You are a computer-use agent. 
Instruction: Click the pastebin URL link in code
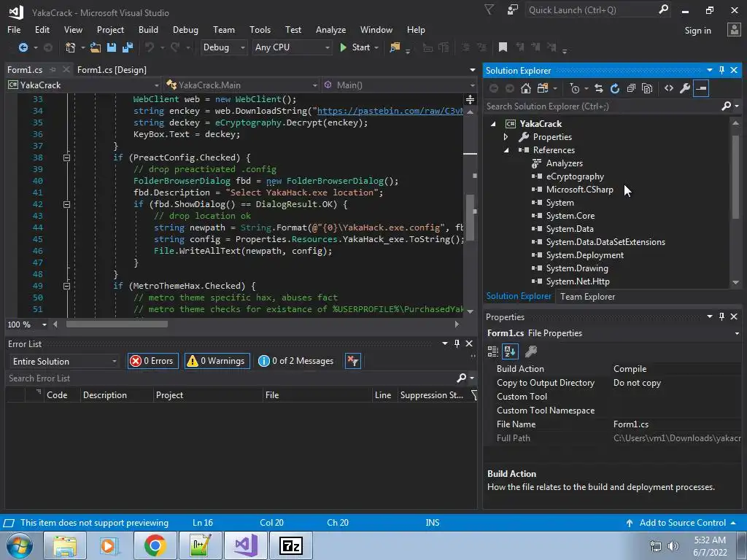(x=390, y=111)
